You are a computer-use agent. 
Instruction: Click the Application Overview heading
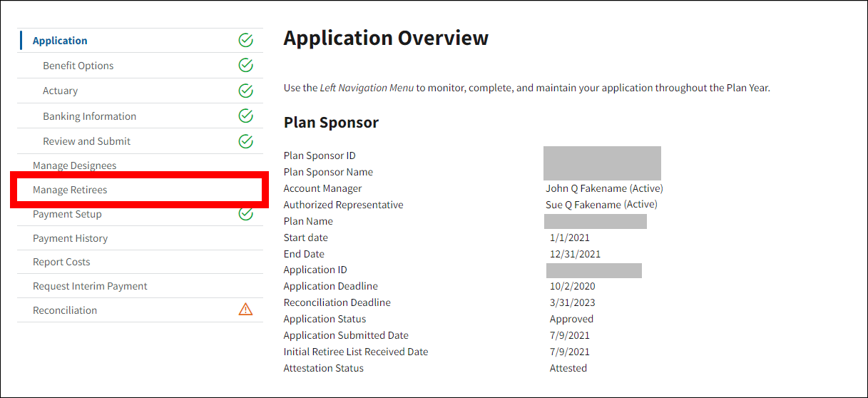[x=386, y=38]
